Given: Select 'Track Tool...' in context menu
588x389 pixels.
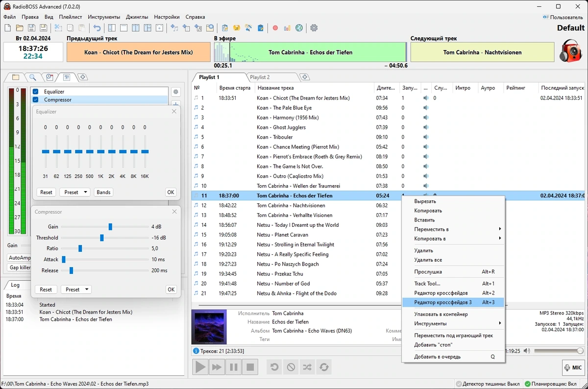Looking at the screenshot, I should [x=453, y=284].
